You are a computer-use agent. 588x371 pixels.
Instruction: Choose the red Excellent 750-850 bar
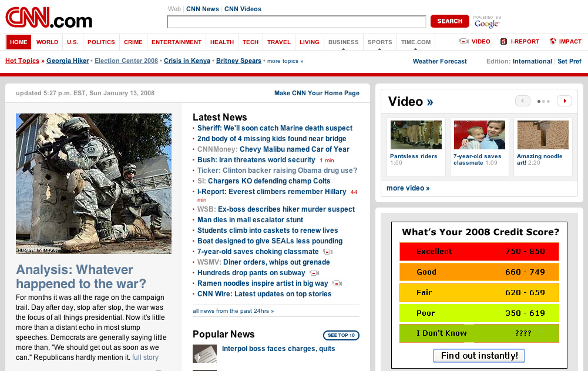pyautogui.click(x=479, y=252)
